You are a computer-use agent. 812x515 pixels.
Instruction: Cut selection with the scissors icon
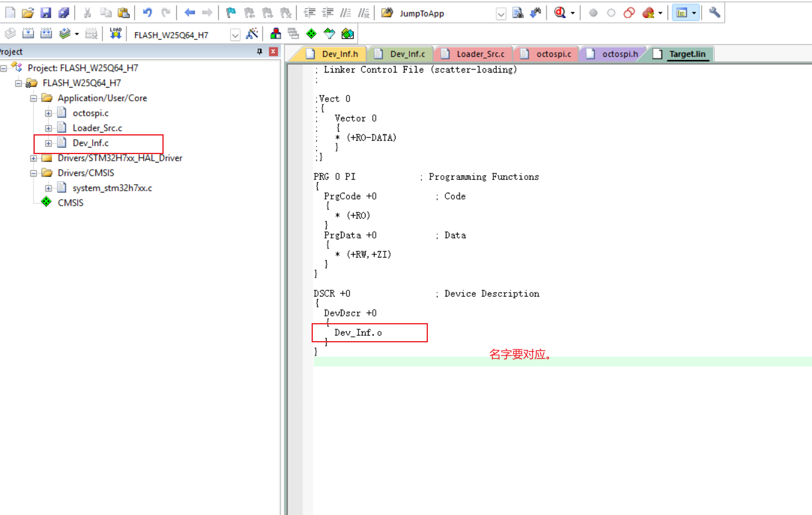(x=87, y=13)
